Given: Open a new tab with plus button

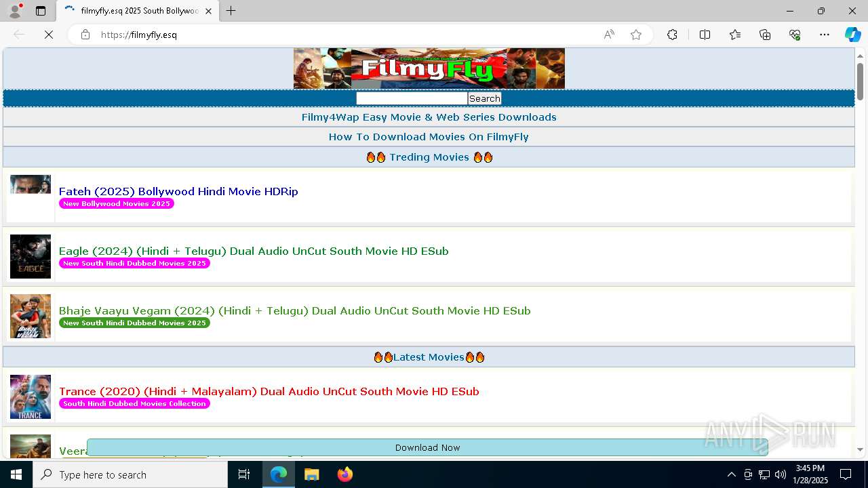Looking at the screenshot, I should (x=231, y=11).
